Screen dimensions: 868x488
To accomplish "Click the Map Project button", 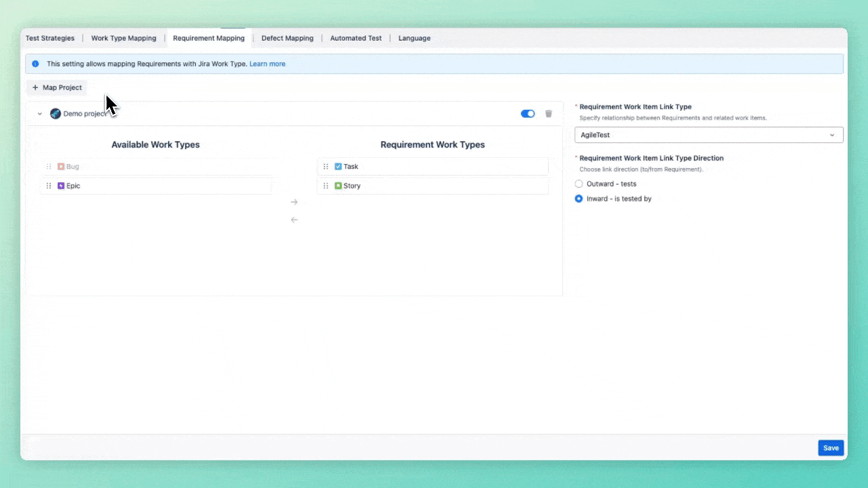I will click(x=57, y=87).
